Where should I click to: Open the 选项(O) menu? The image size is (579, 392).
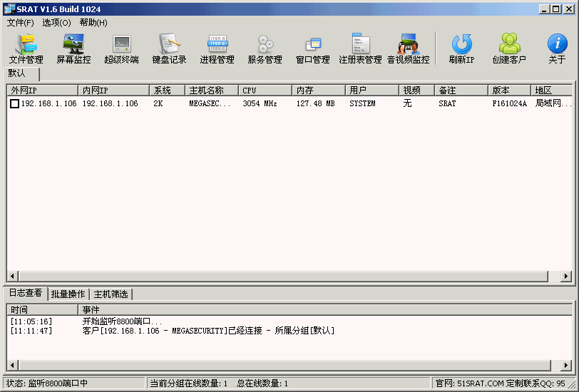click(x=56, y=22)
